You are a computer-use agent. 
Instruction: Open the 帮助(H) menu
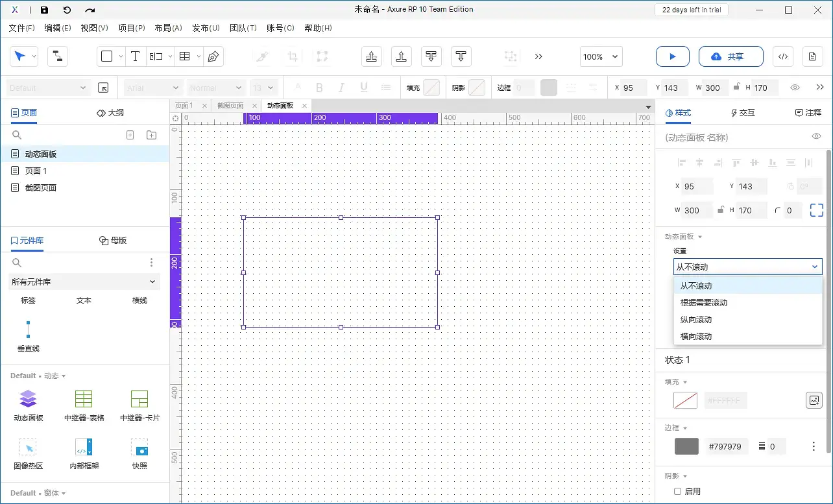coord(318,28)
